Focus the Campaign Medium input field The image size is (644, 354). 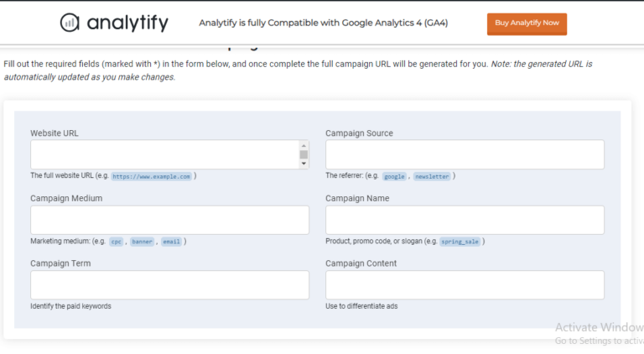point(169,220)
